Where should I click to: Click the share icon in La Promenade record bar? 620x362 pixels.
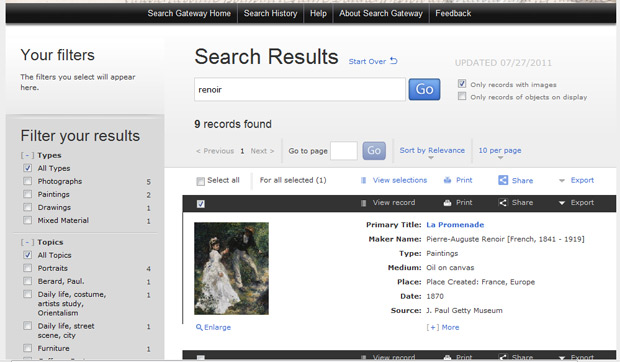(503, 203)
